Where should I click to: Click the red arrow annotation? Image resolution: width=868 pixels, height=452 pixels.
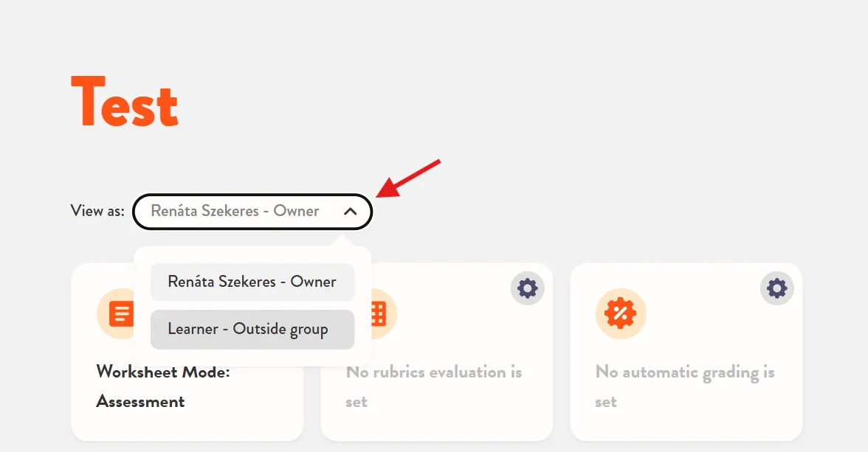(x=409, y=178)
